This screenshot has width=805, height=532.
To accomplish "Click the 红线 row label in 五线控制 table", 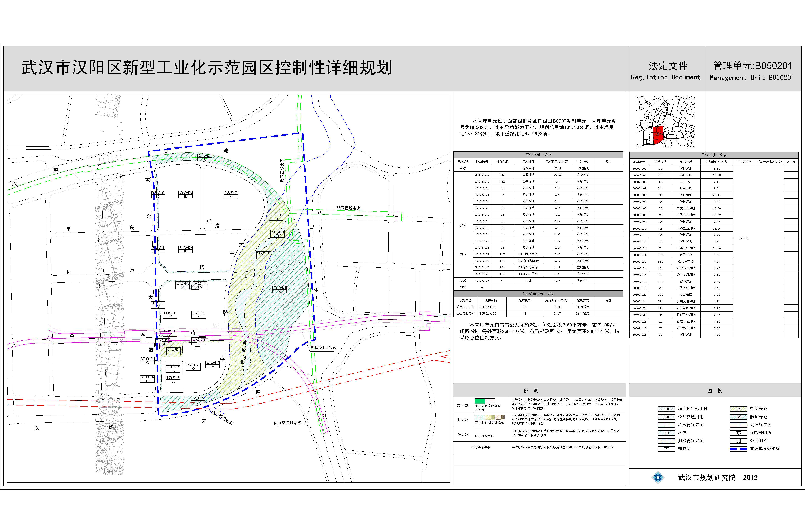I will 463,168.
